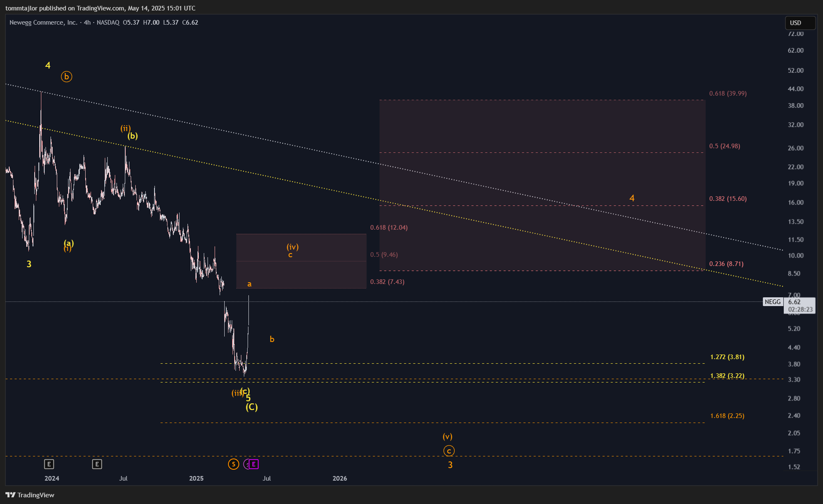This screenshot has width=823, height=504.
Task: Click the gray E earnings marker above 2024
Action: (x=49, y=464)
